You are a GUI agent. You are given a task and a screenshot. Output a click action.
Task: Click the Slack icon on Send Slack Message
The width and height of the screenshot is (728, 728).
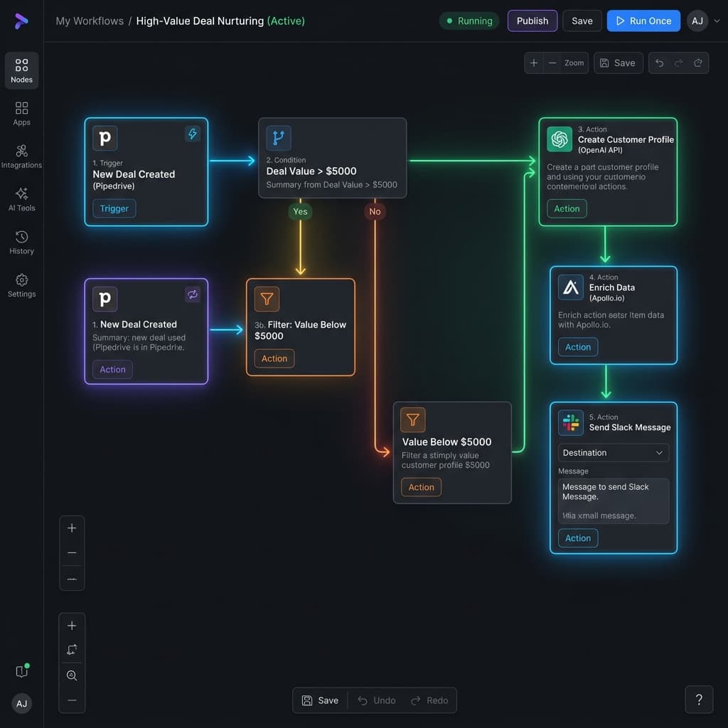tap(570, 423)
